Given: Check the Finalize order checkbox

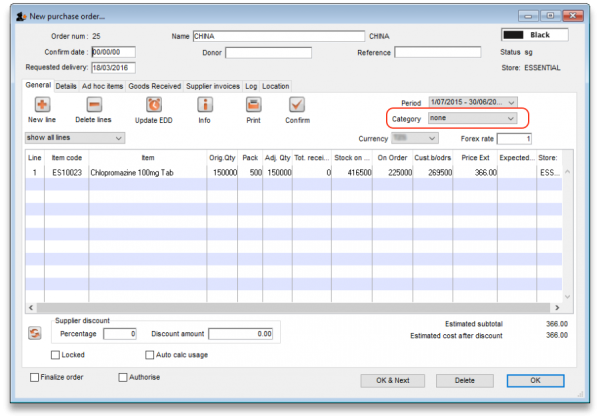Looking at the screenshot, I should 35,377.
